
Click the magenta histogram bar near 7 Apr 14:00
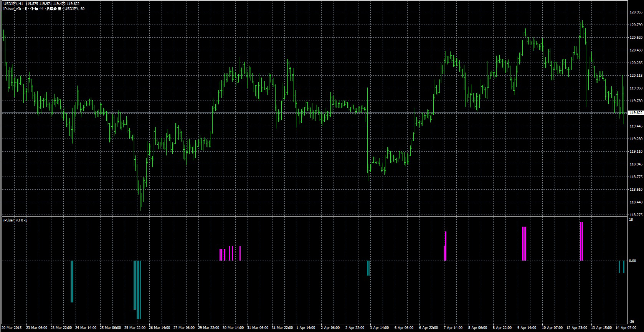tap(445, 246)
